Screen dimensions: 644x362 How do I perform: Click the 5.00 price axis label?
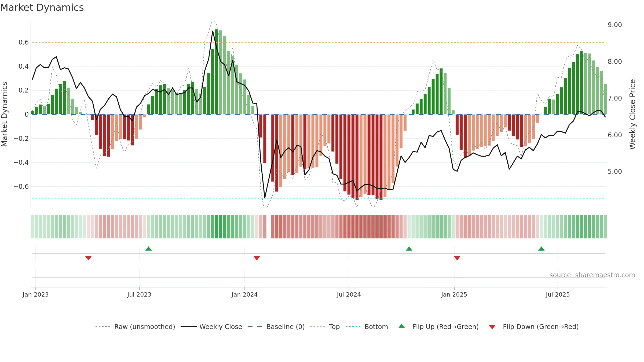[615, 172]
